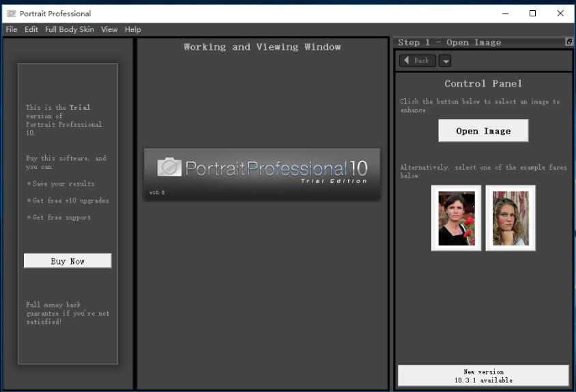Open the Help menu
Screen dimensions: 576x392
pos(132,29)
